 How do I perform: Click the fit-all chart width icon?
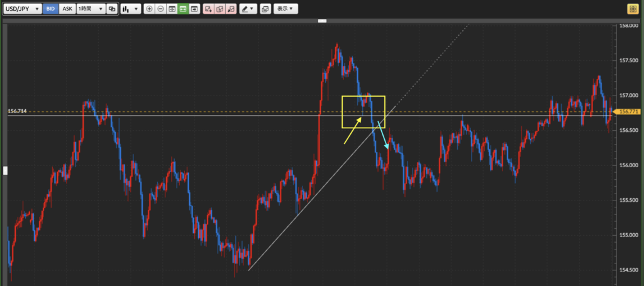click(172, 9)
